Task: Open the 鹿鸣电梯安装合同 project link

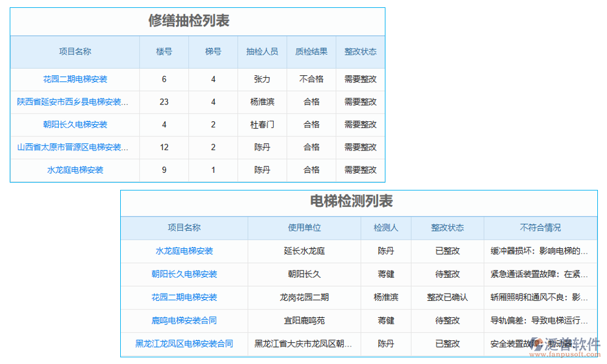Action: 184,320
